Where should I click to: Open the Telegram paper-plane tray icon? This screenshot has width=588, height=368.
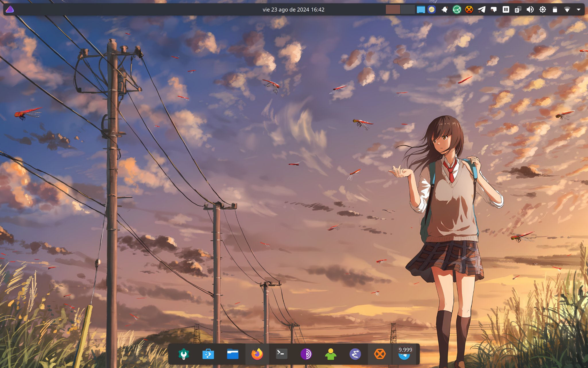pos(481,9)
